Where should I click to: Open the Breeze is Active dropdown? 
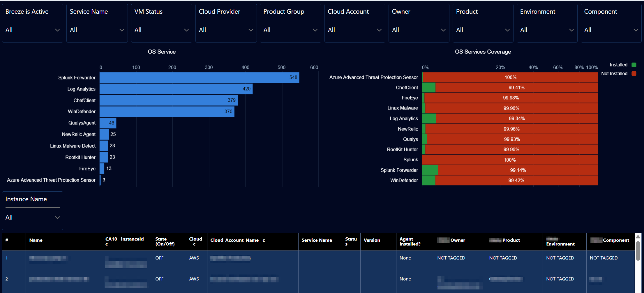click(x=32, y=30)
